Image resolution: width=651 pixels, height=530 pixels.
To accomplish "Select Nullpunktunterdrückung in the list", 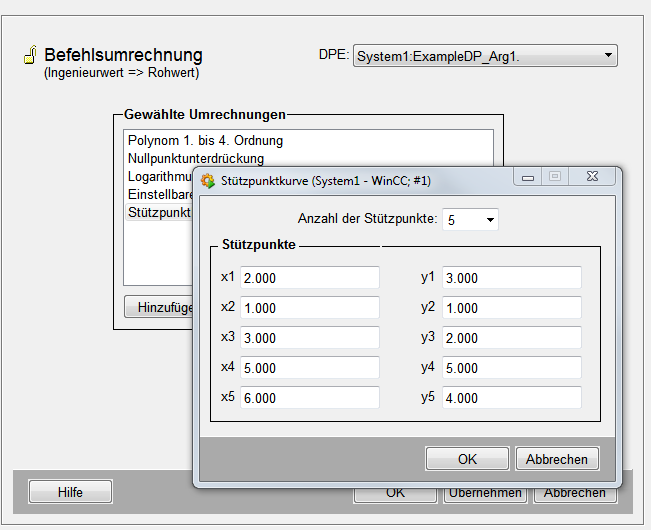I will 196,158.
